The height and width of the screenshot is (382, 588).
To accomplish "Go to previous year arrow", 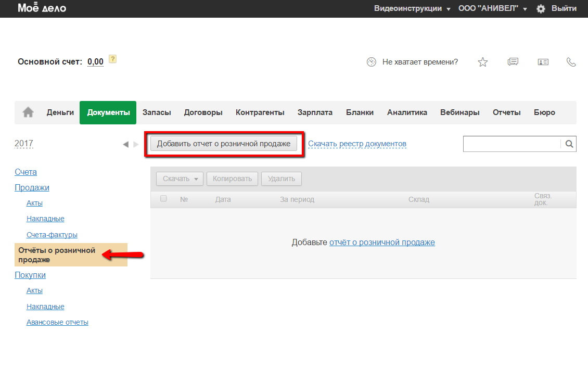I will 125,144.
